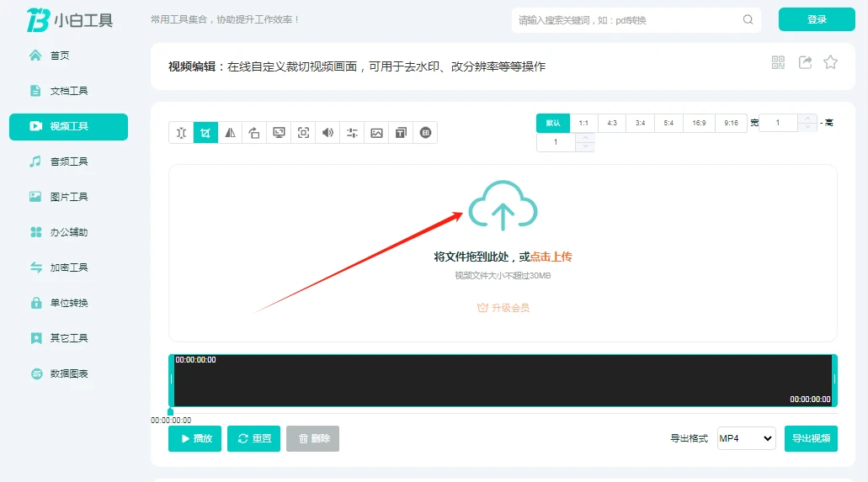Open the QR code icon
This screenshot has height=482, width=868.
point(778,62)
